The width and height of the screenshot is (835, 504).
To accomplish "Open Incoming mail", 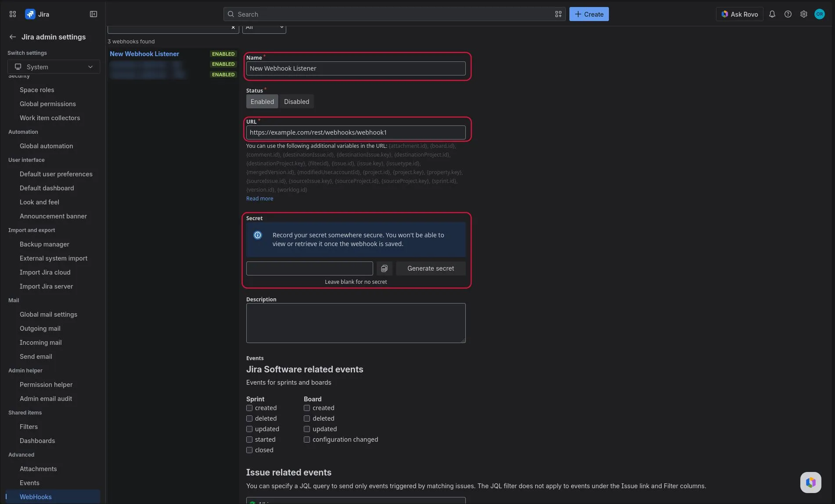I will 41,343.
